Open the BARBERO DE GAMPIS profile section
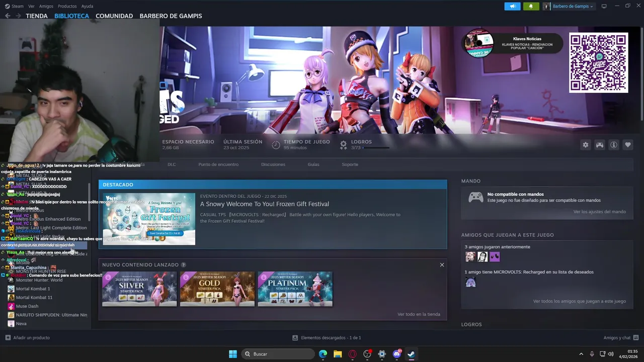The height and width of the screenshot is (362, 644). (x=171, y=16)
